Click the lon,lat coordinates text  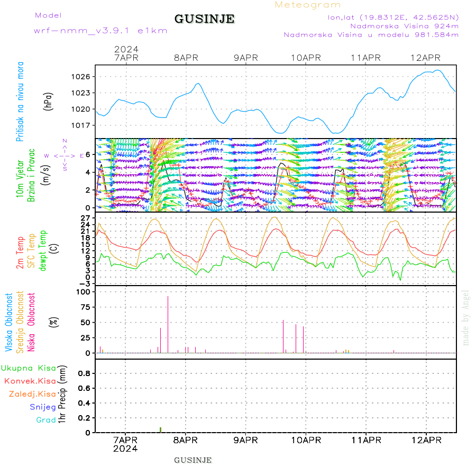[x=393, y=17]
